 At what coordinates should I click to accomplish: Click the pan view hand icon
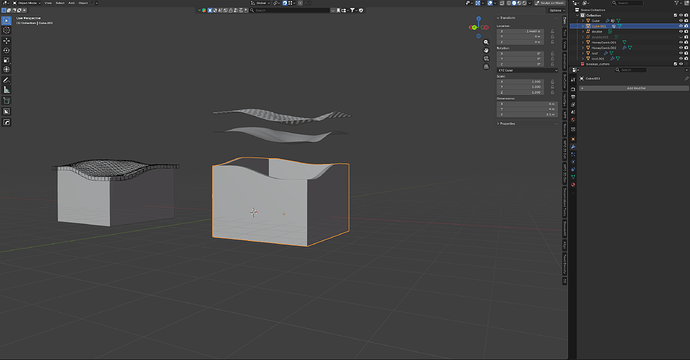tap(486, 50)
